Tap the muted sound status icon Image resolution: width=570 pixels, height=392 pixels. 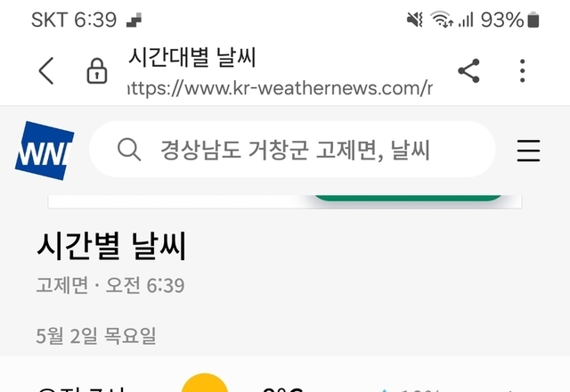pos(414,20)
